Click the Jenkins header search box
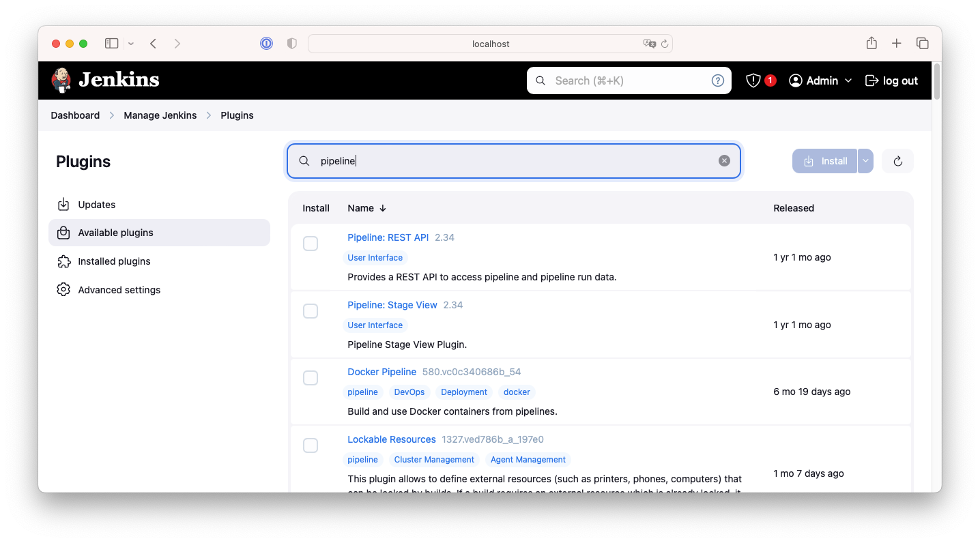980x543 pixels. [629, 80]
